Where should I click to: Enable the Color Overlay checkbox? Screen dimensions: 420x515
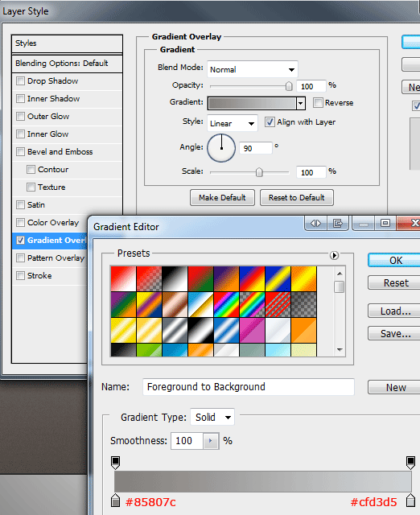pos(20,223)
